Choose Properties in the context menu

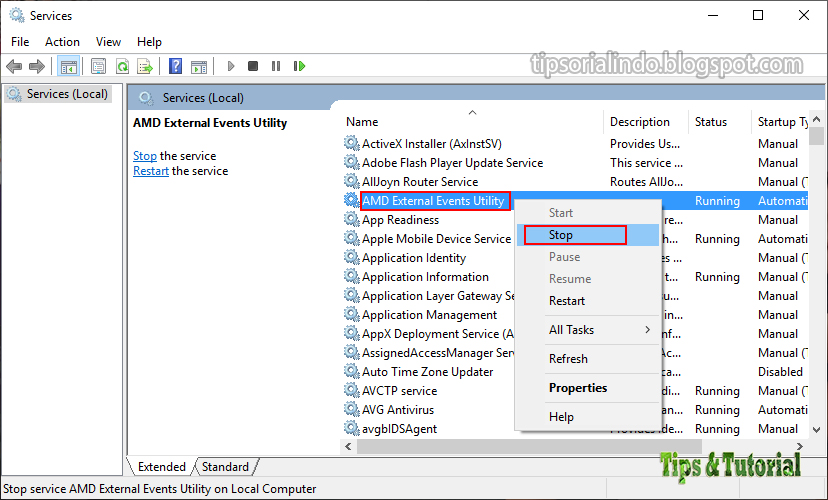pyautogui.click(x=588, y=388)
